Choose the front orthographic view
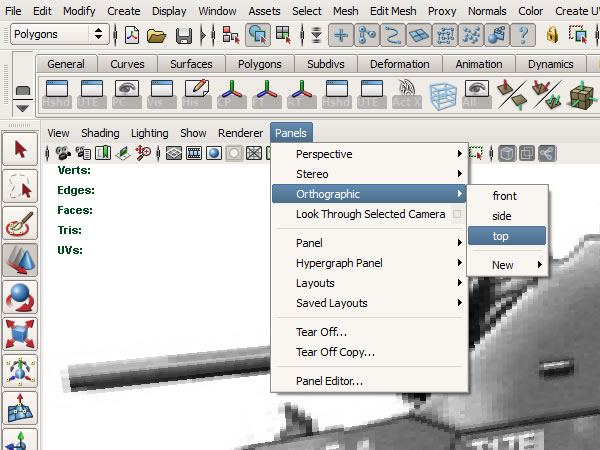This screenshot has height=450, width=600. pos(507,196)
